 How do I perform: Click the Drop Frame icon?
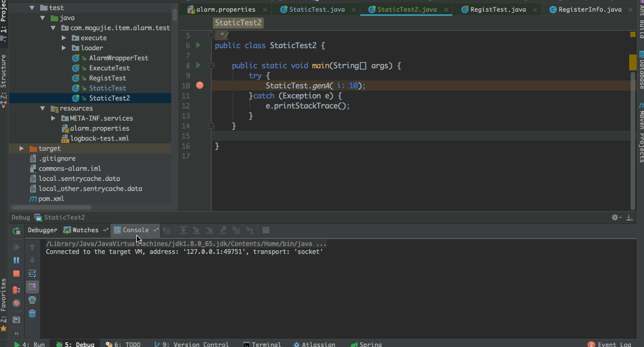coord(236,230)
